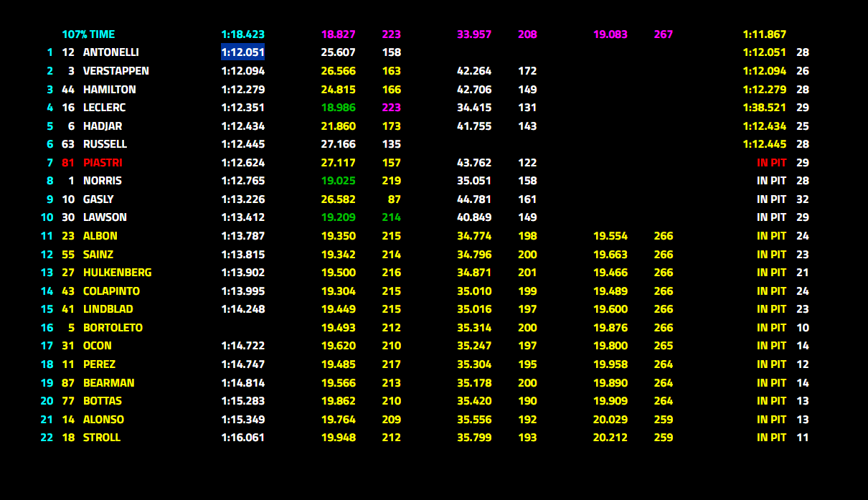The height and width of the screenshot is (500, 868).
Task: Select driver name PEREZ
Action: (x=100, y=364)
